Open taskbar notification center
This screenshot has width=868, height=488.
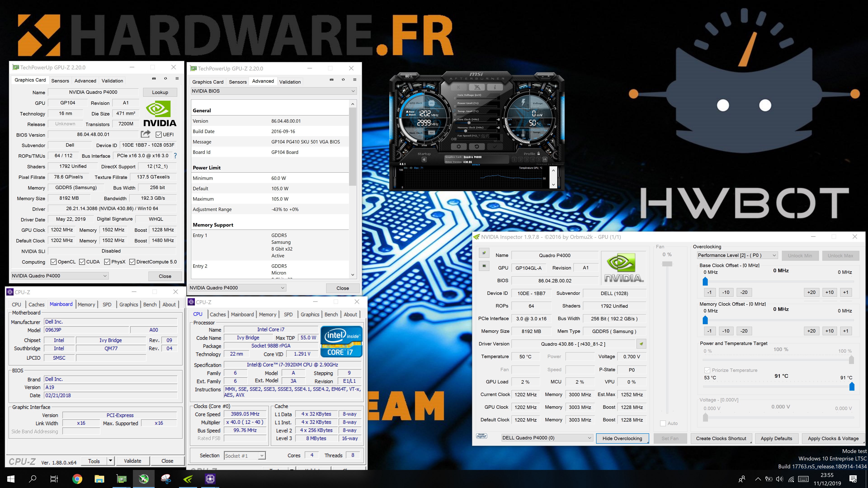tap(853, 479)
